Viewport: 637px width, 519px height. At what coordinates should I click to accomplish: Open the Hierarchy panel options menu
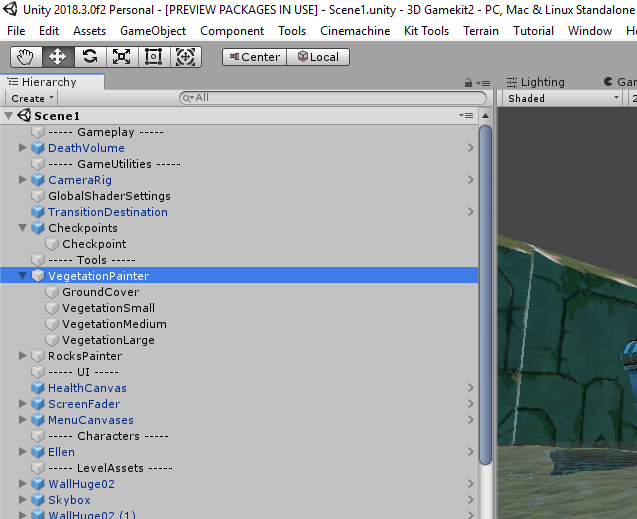coord(483,83)
